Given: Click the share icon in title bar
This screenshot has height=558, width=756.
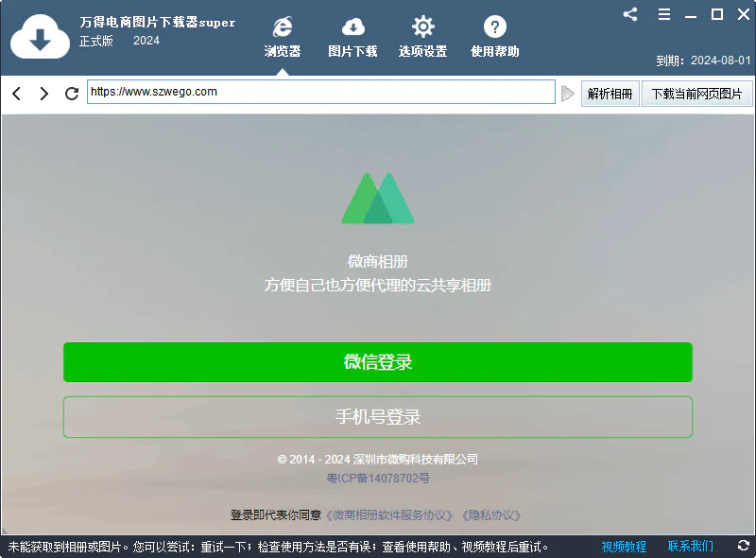Looking at the screenshot, I should 630,14.
